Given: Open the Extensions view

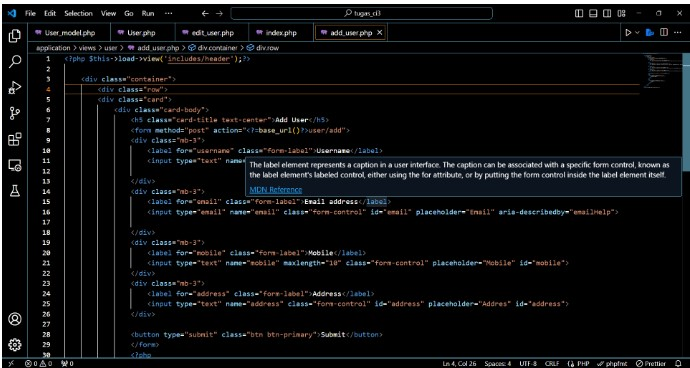Looking at the screenshot, I should point(15,139).
